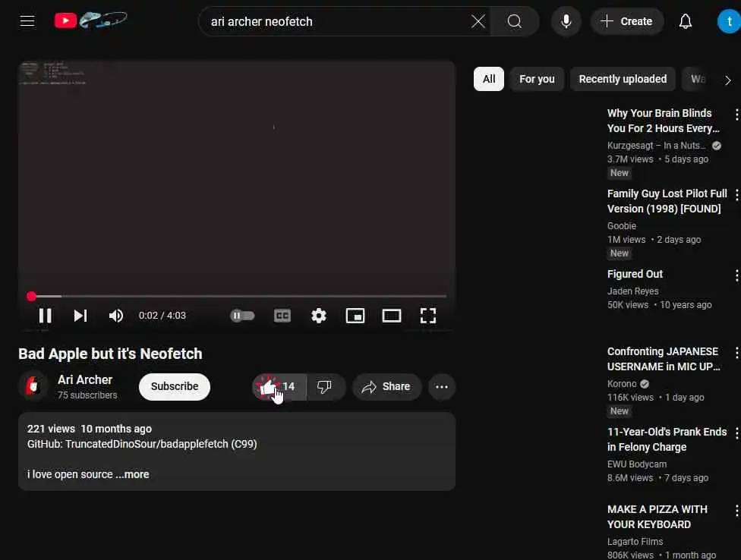Open options for Family Guy Lost Pilot

click(736, 194)
